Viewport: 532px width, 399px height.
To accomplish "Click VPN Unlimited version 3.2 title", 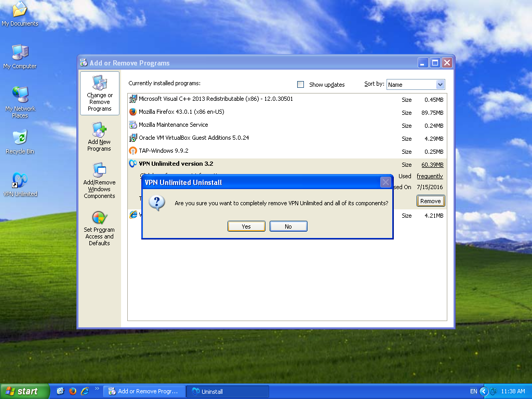I will click(176, 164).
